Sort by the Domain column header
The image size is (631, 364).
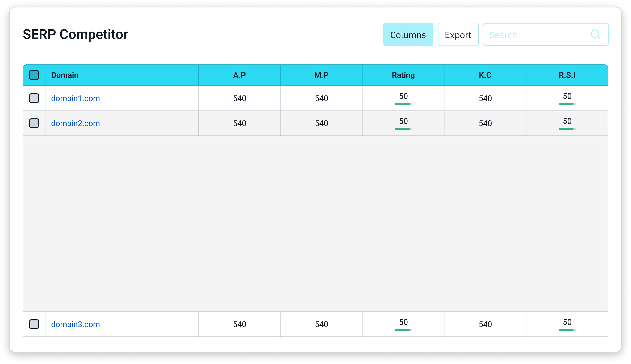pyautogui.click(x=65, y=75)
